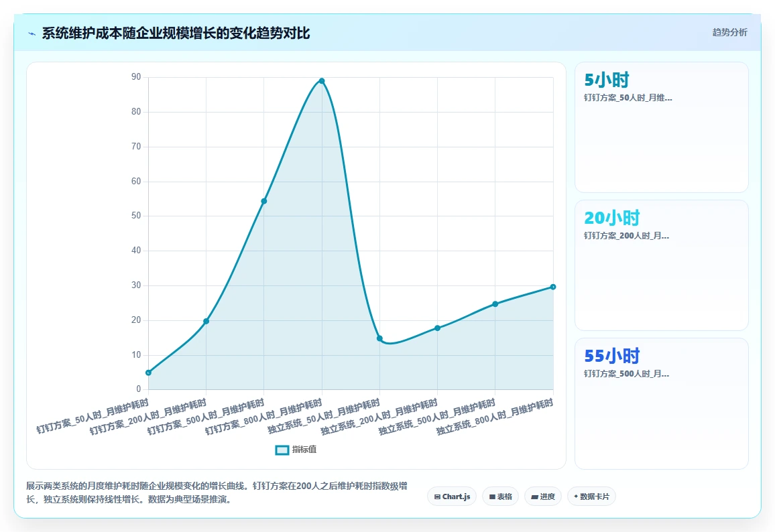The image size is (775, 532).
Task: Click the y-axis value 90
Action: tap(136, 77)
